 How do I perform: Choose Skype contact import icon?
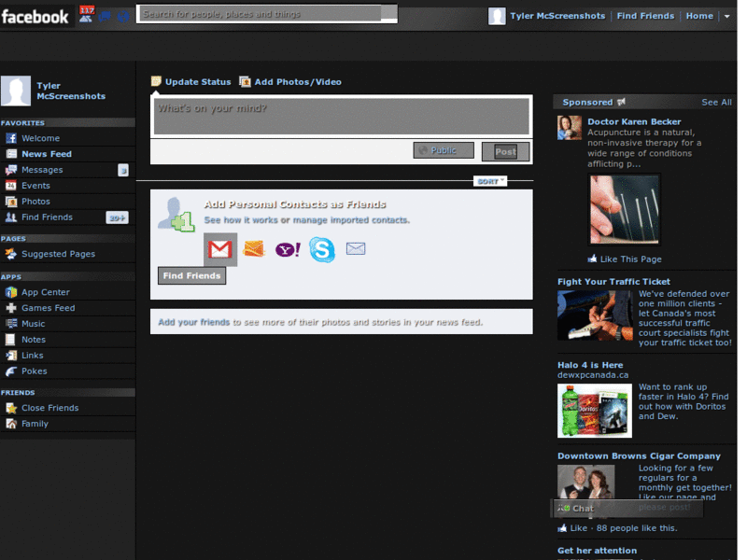[x=322, y=249]
